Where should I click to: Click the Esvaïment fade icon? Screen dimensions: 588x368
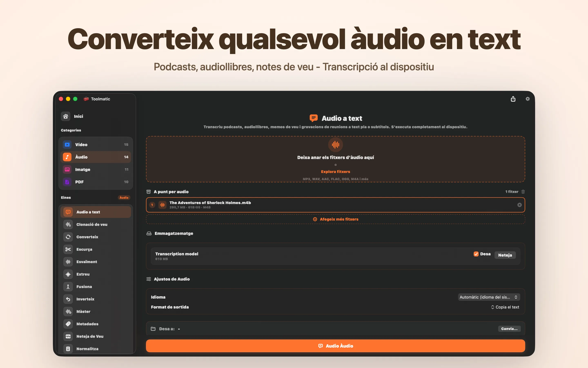click(68, 262)
